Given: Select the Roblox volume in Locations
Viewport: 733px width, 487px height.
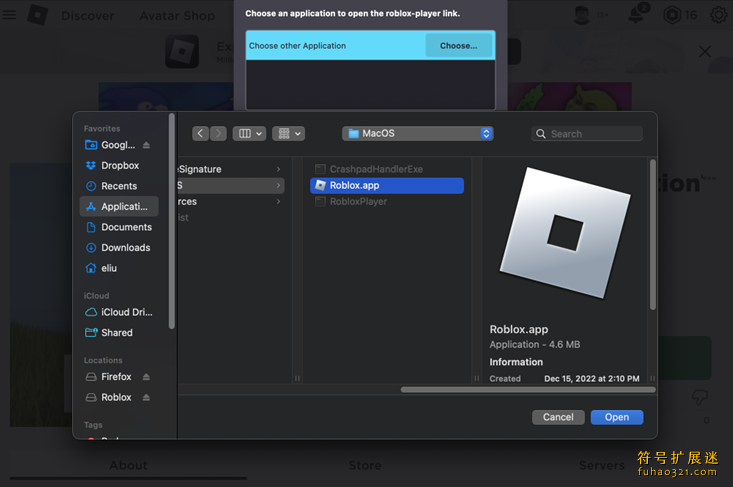Looking at the screenshot, I should 115,397.
